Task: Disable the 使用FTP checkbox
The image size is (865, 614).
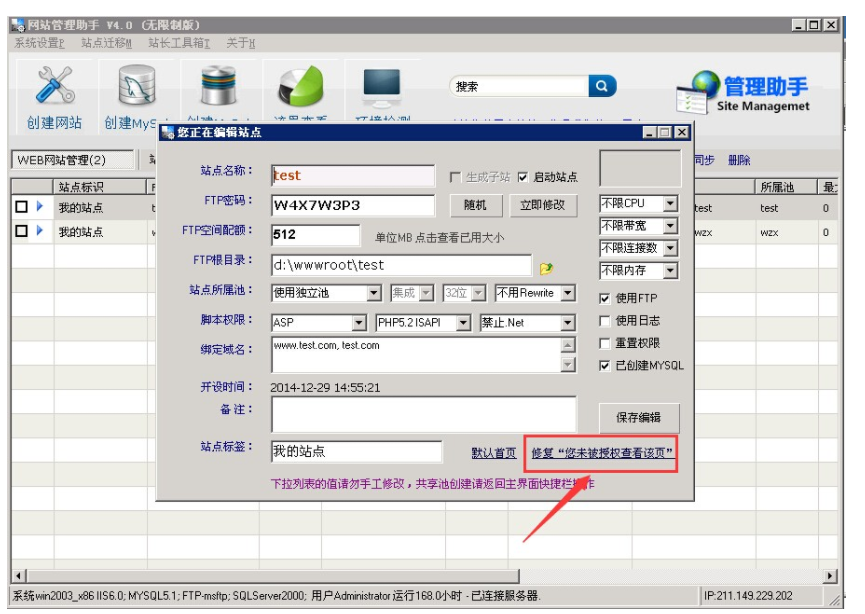Action: pos(604,298)
